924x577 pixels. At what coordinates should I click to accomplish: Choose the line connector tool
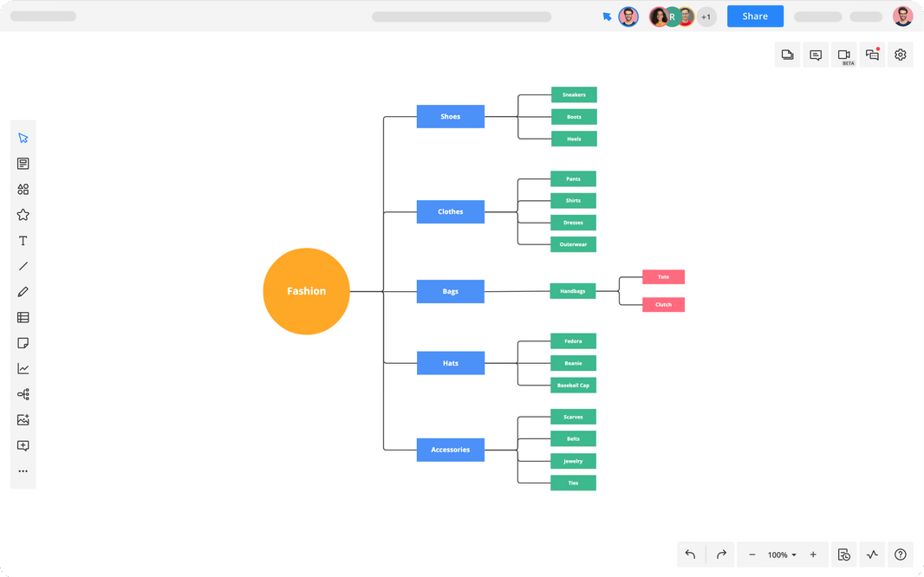pos(23,266)
